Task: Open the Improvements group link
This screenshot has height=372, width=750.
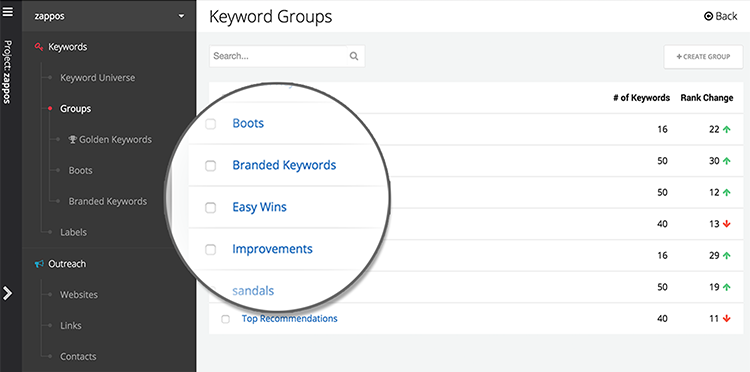Action: (x=272, y=249)
